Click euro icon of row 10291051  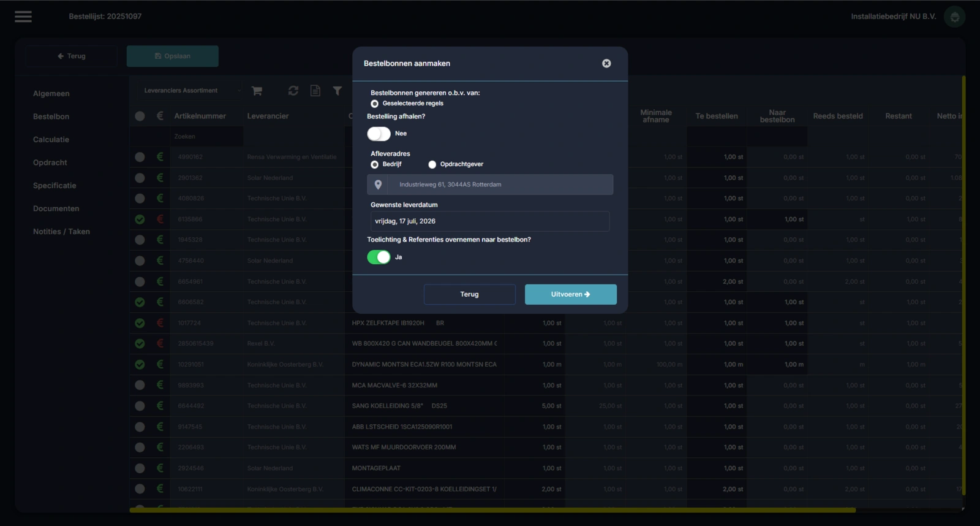pos(160,364)
